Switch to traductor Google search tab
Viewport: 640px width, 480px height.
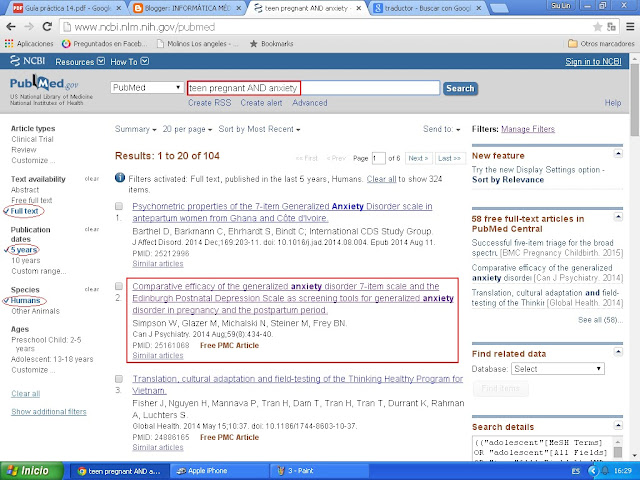point(429,8)
